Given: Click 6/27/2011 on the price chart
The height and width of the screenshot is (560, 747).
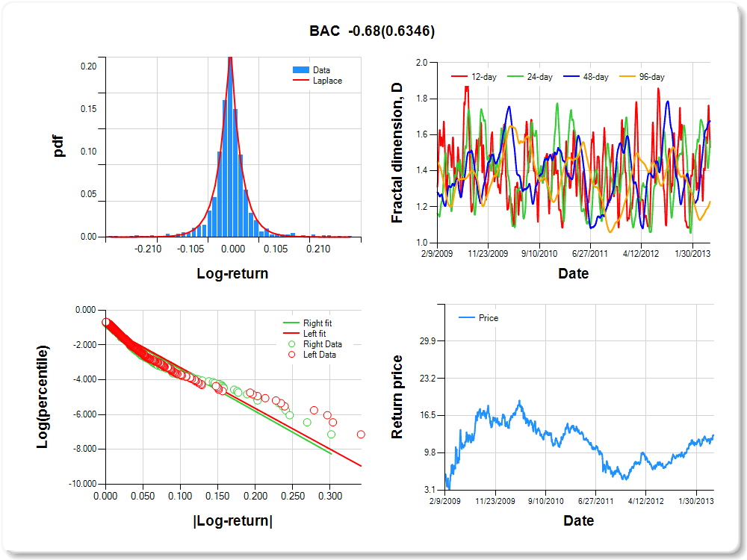Looking at the screenshot, I should pyautogui.click(x=595, y=501).
